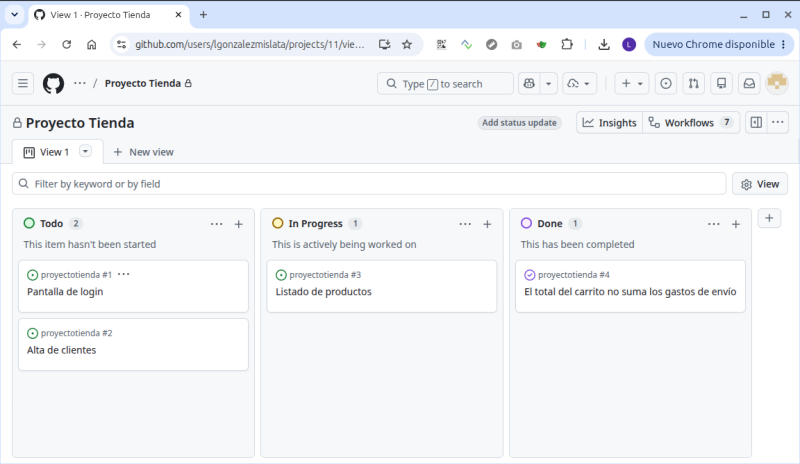Open the View settings button
This screenshot has height=464, width=800.
pos(760,184)
